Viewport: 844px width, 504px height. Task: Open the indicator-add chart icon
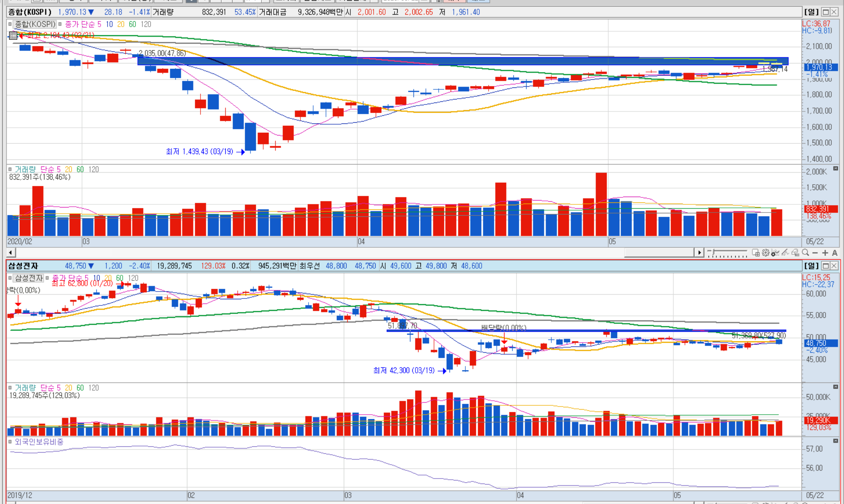(775, 253)
